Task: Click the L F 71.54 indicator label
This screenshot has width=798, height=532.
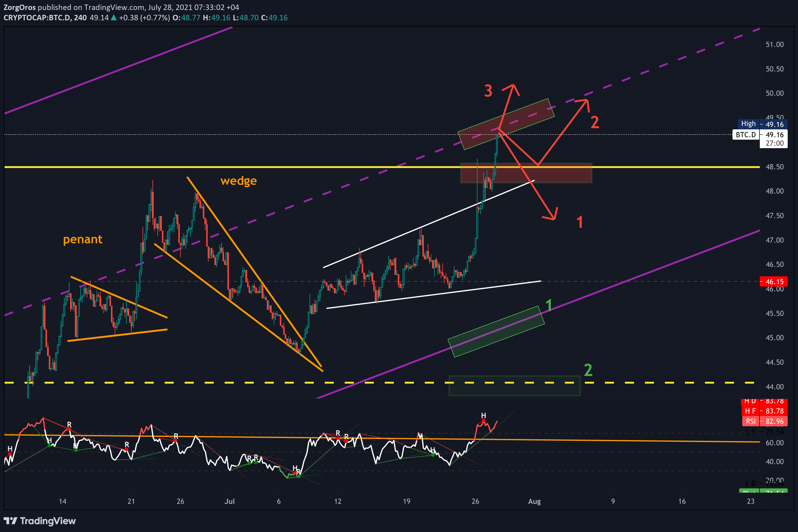Action: point(765,432)
